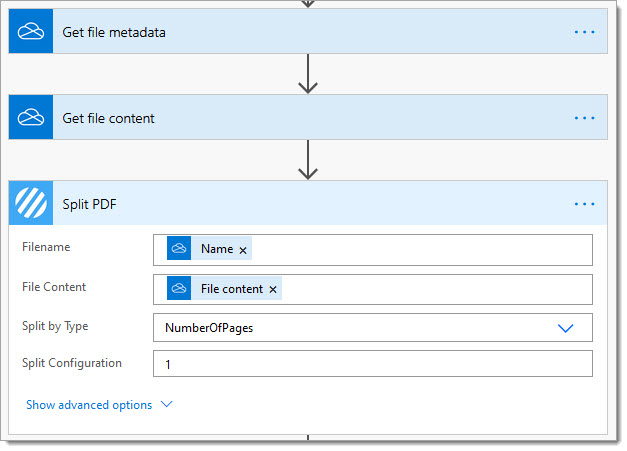Screen dimensions: 627x451
Task: Collapse the Split PDF action header
Action: coord(308,203)
